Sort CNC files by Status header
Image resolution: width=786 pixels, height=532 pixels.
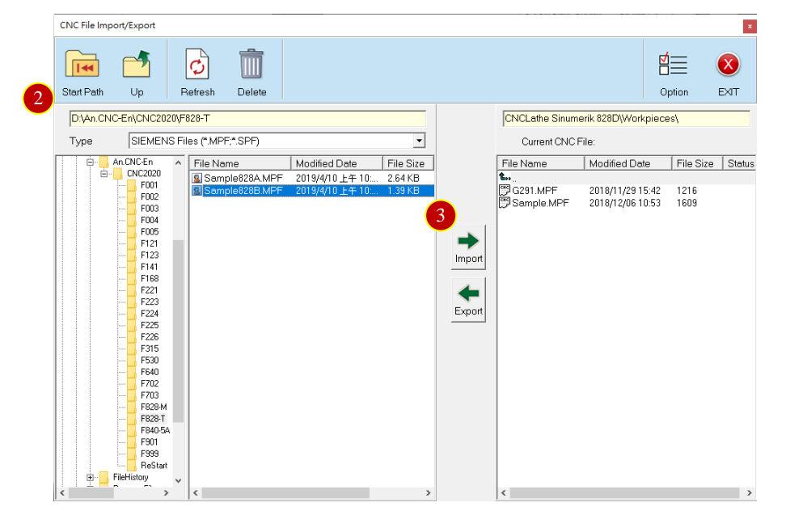tap(739, 163)
